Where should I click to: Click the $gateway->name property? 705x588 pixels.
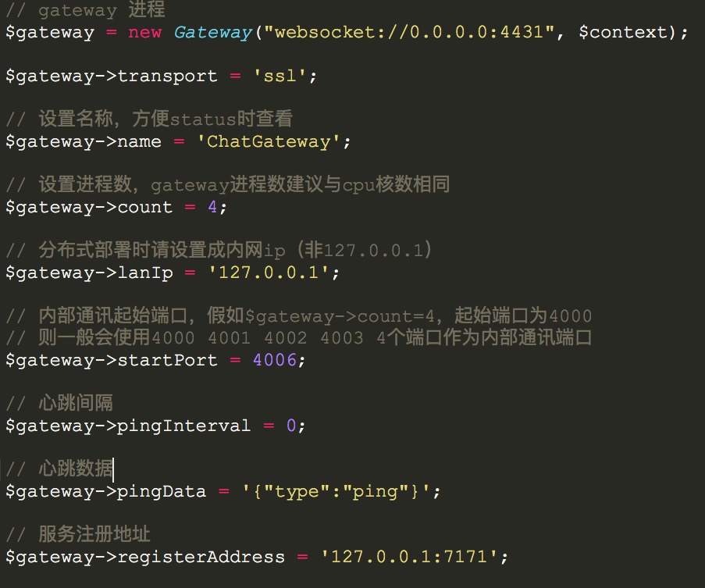coord(84,141)
